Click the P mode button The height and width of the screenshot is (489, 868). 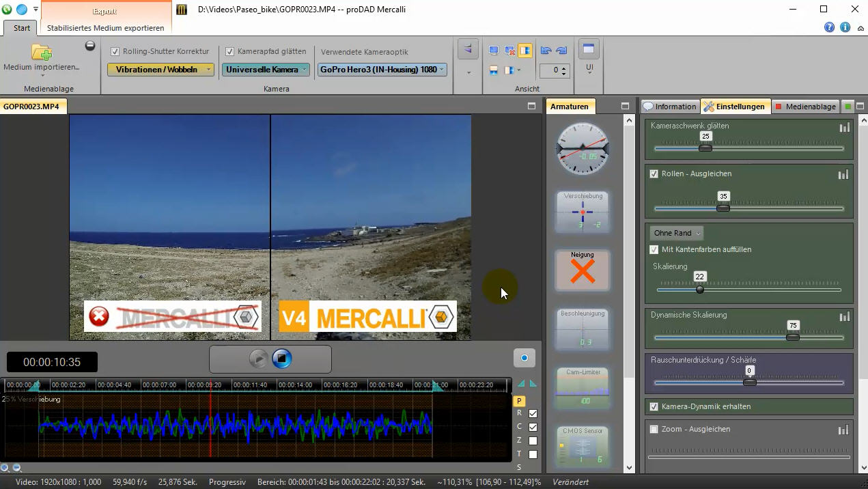click(520, 401)
